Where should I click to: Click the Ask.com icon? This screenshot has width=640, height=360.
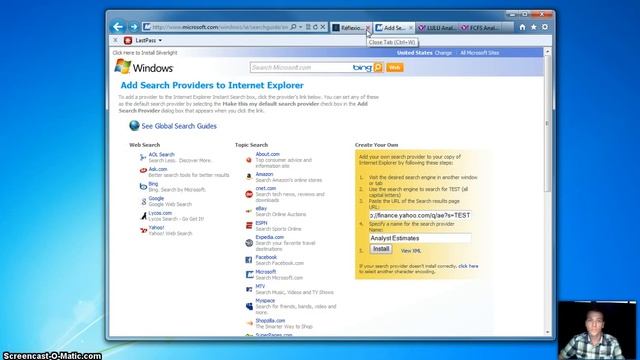tap(143, 171)
